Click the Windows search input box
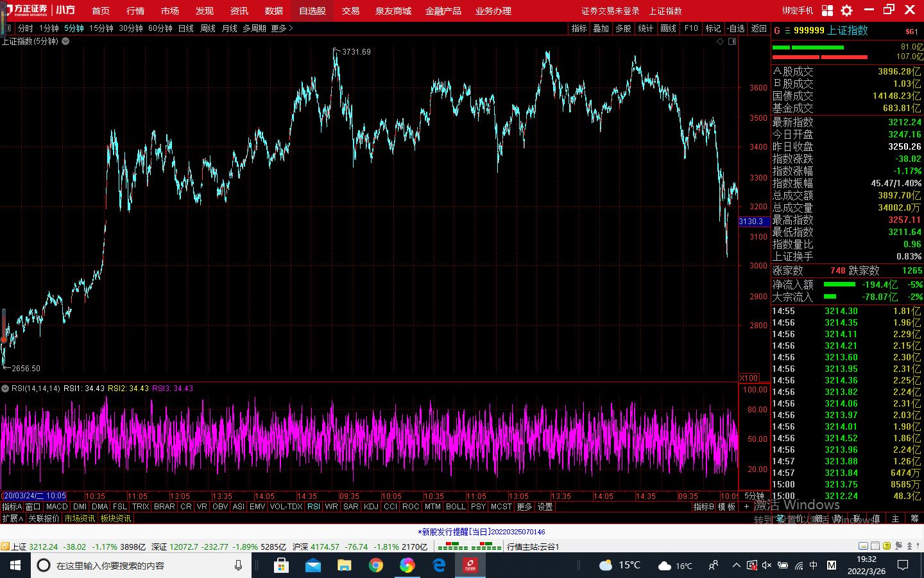Screen dimensions: 924x578 [141, 565]
